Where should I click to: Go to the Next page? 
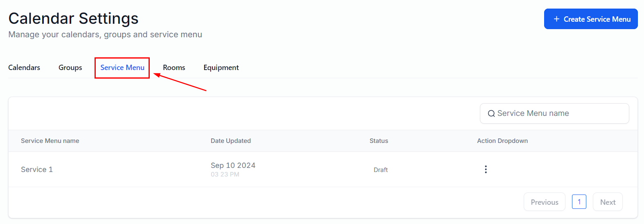click(608, 202)
